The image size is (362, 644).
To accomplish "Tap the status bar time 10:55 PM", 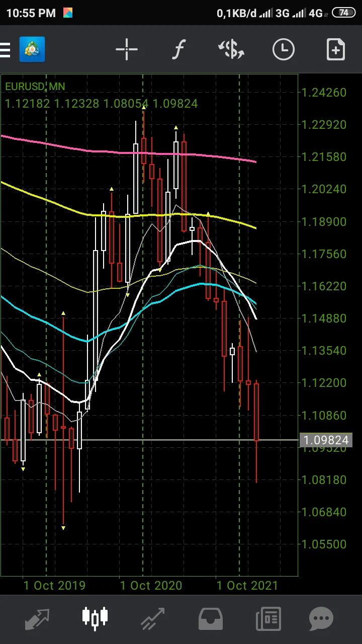I will pos(31,14).
